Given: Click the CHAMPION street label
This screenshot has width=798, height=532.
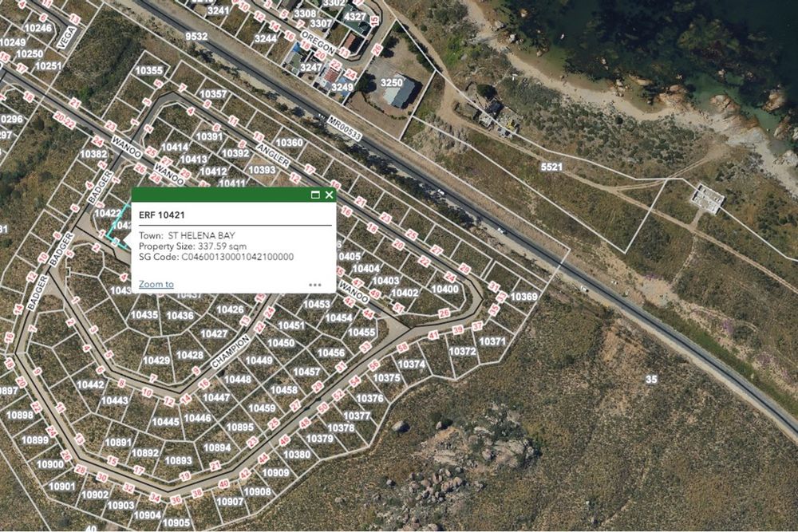Looking at the screenshot, I should [231, 352].
